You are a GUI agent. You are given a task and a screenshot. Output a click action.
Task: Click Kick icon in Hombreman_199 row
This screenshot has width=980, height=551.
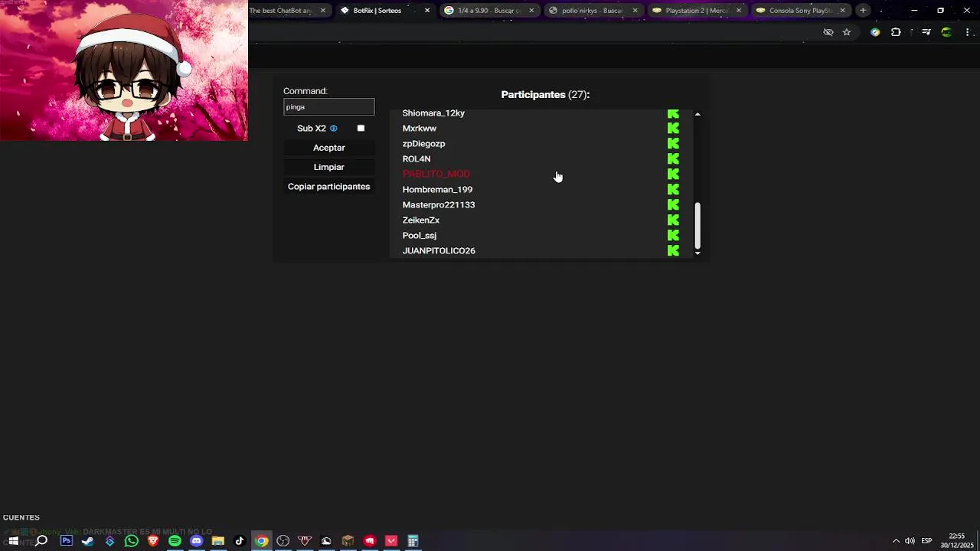tap(673, 190)
